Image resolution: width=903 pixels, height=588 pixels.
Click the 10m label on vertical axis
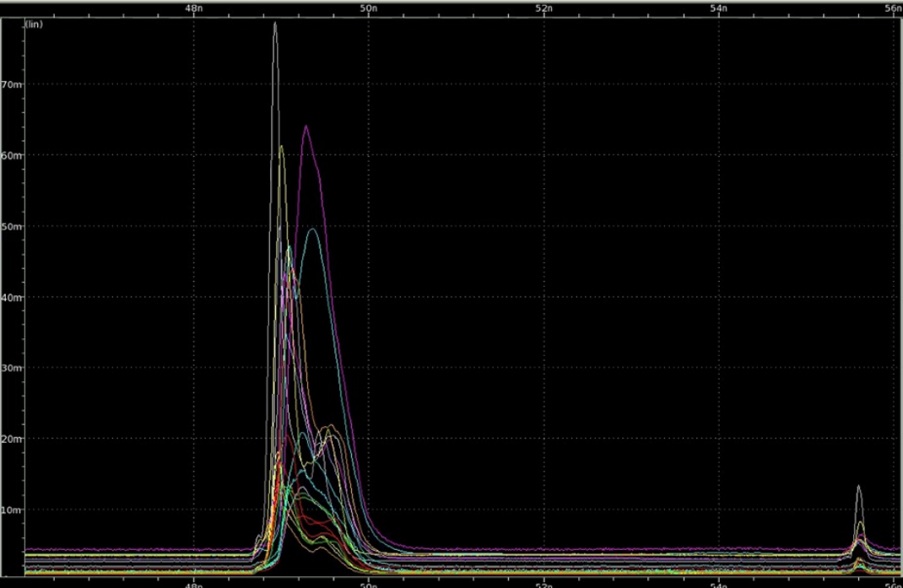tap(12, 510)
